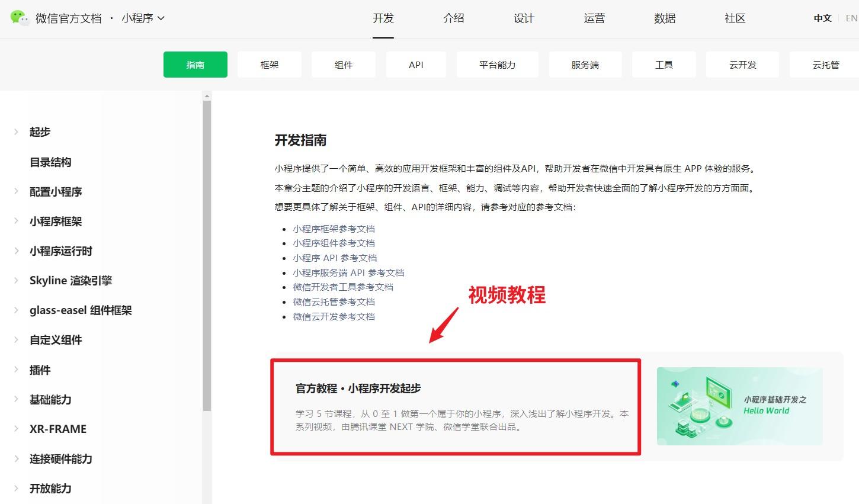Click the Hello World video thumbnail
Viewport: 859px width, 504px height.
tap(739, 406)
